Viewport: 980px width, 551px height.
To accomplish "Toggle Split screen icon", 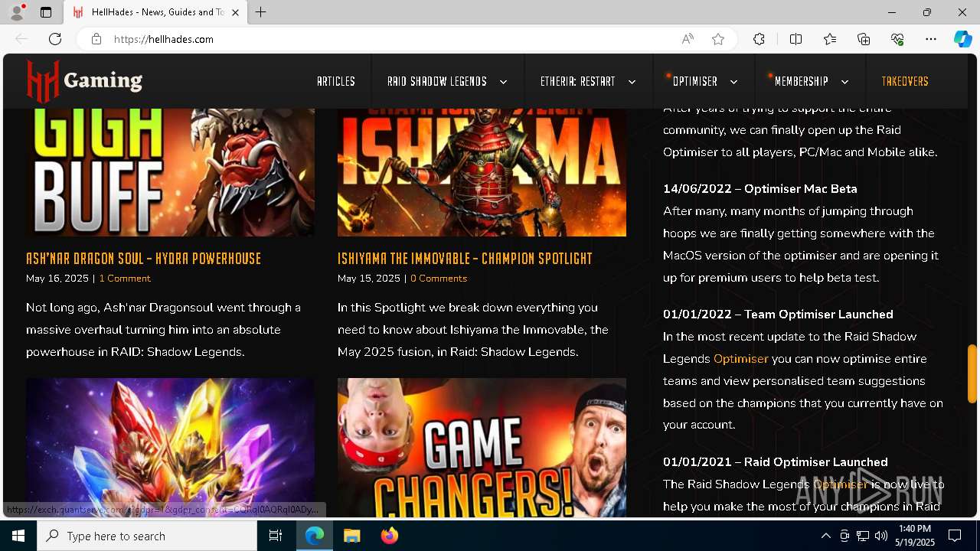I will click(795, 39).
